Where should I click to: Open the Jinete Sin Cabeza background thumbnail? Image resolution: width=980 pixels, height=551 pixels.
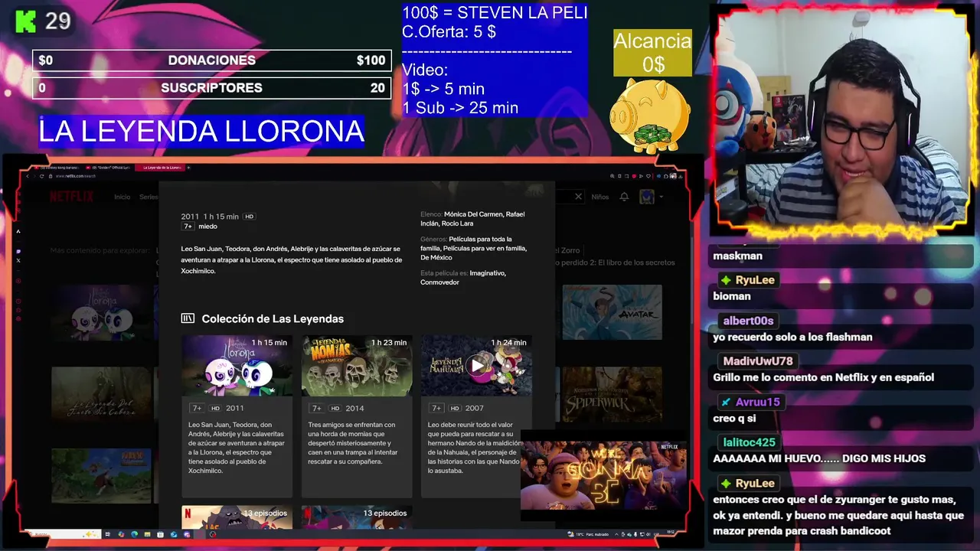point(101,394)
